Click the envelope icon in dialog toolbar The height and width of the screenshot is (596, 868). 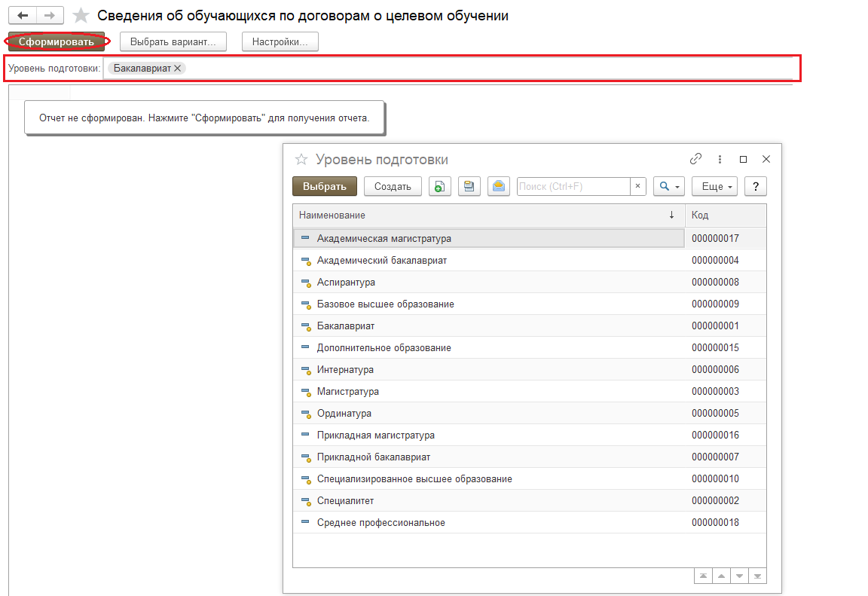click(499, 186)
